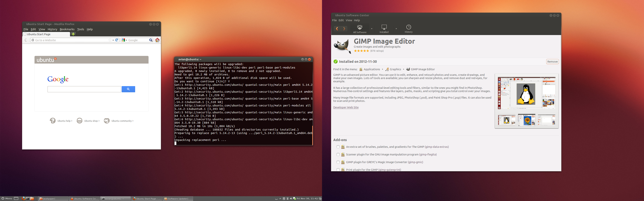Check the gimp-flegita scanner plugin

click(x=338, y=154)
